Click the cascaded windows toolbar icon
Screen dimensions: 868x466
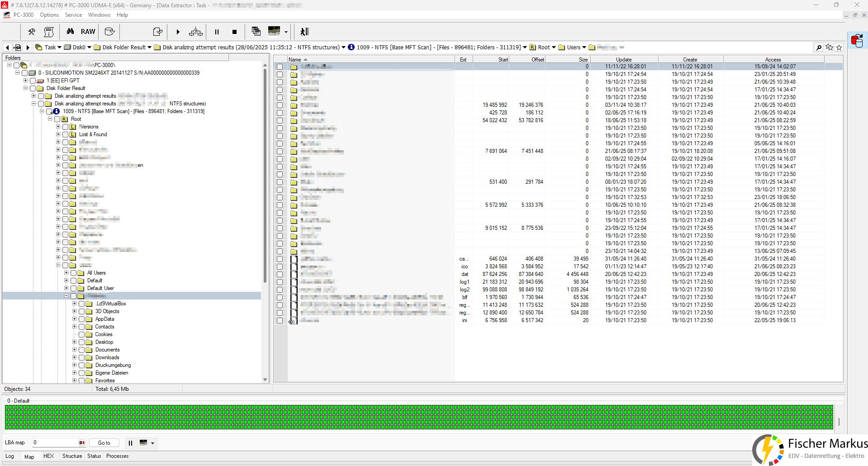(256, 31)
